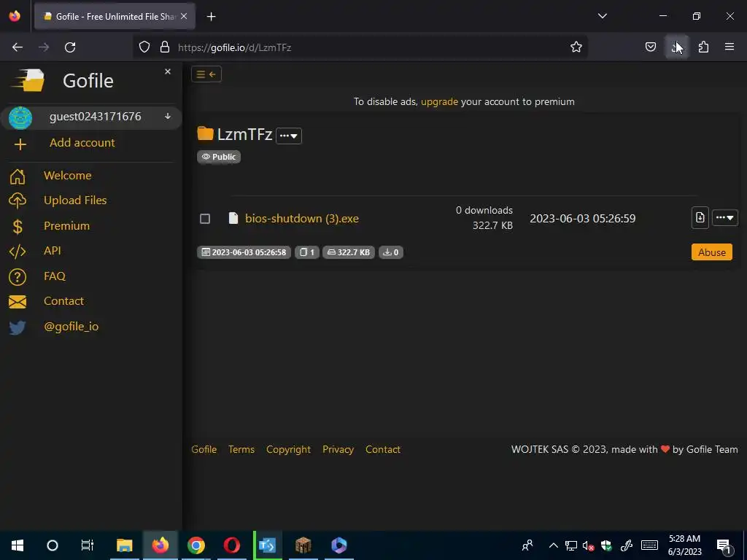
Task: Tick the checkbox for bios-shutdown (3).exe
Action: pos(205,219)
